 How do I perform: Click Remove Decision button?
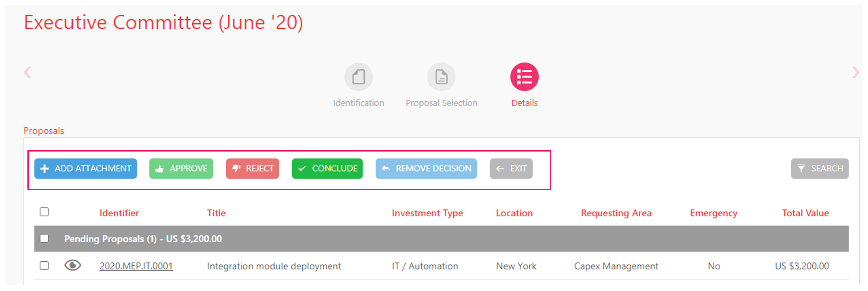coord(426,168)
